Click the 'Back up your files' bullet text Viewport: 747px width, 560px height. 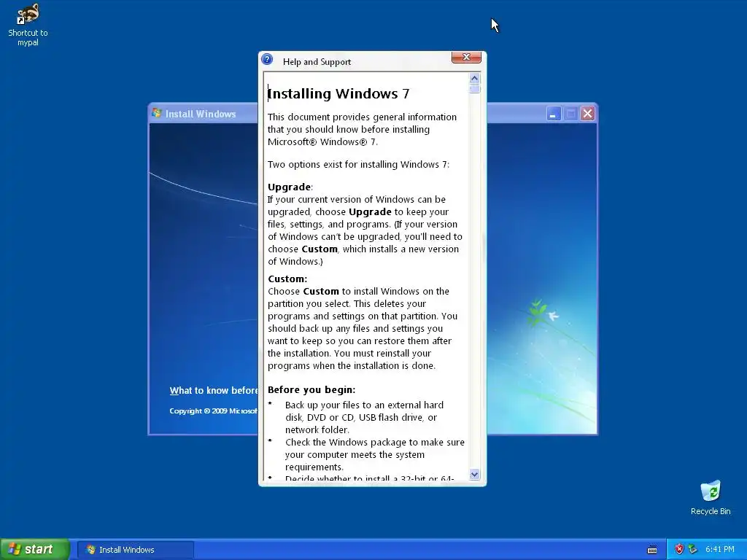[365, 418]
